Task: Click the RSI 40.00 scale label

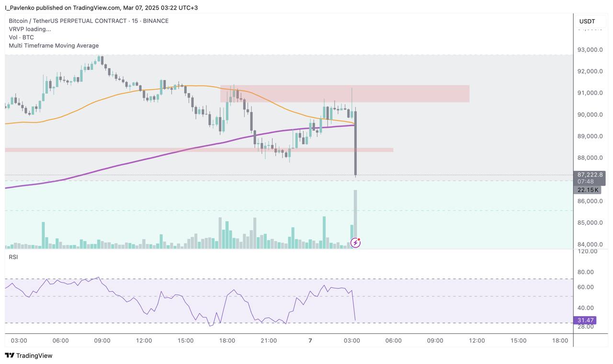Action: pyautogui.click(x=586, y=308)
